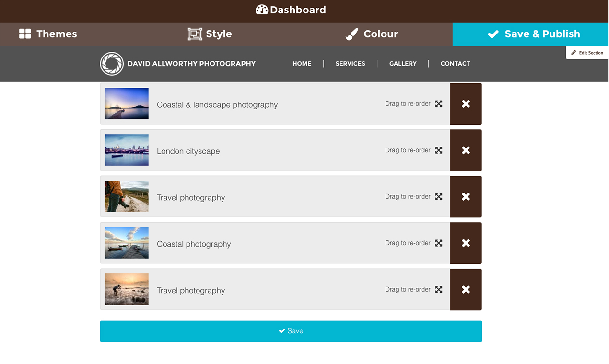Remove the Coastal photography gallery item
Viewport: 609px width, 364px height.
click(x=466, y=243)
